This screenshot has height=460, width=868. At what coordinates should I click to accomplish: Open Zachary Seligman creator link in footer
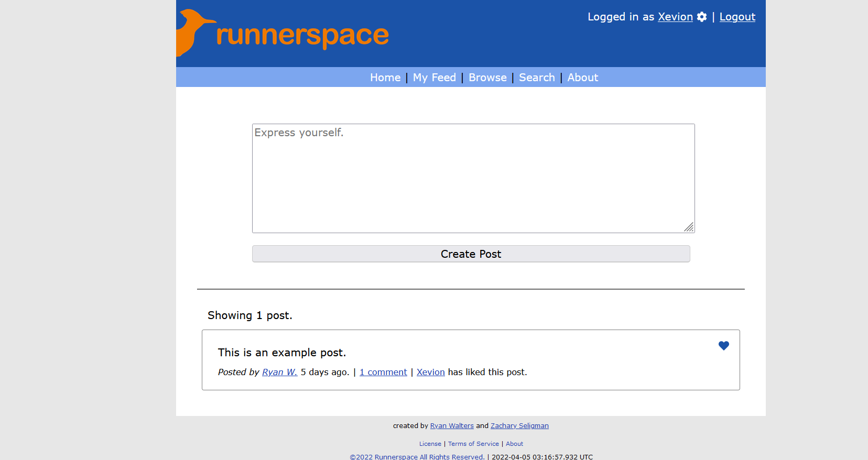click(x=519, y=426)
